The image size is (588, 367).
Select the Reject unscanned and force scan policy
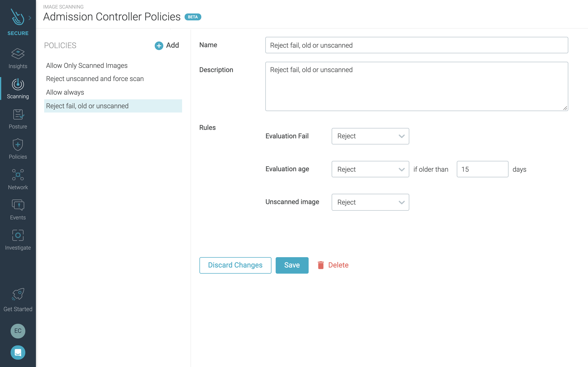point(95,78)
